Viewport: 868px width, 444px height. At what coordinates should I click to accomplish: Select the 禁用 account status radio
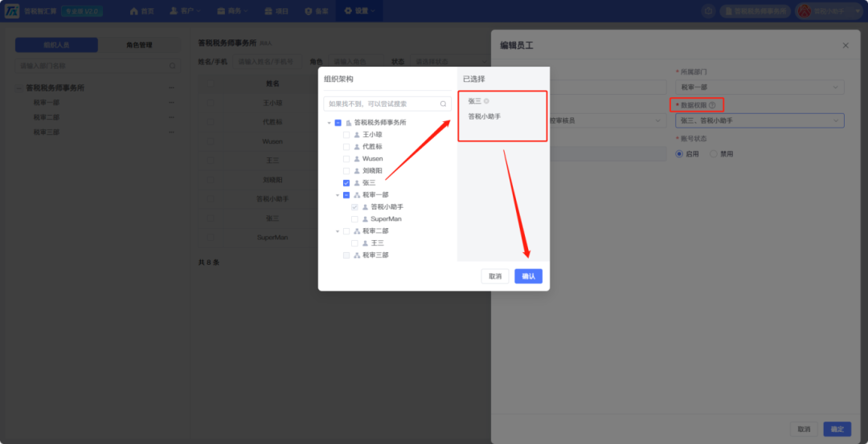coord(714,154)
